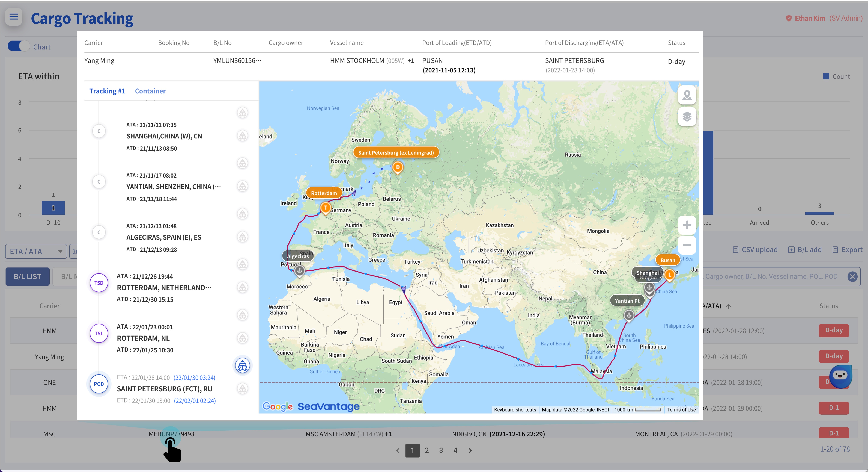
Task: Open the map layers selector
Action: coord(687,117)
